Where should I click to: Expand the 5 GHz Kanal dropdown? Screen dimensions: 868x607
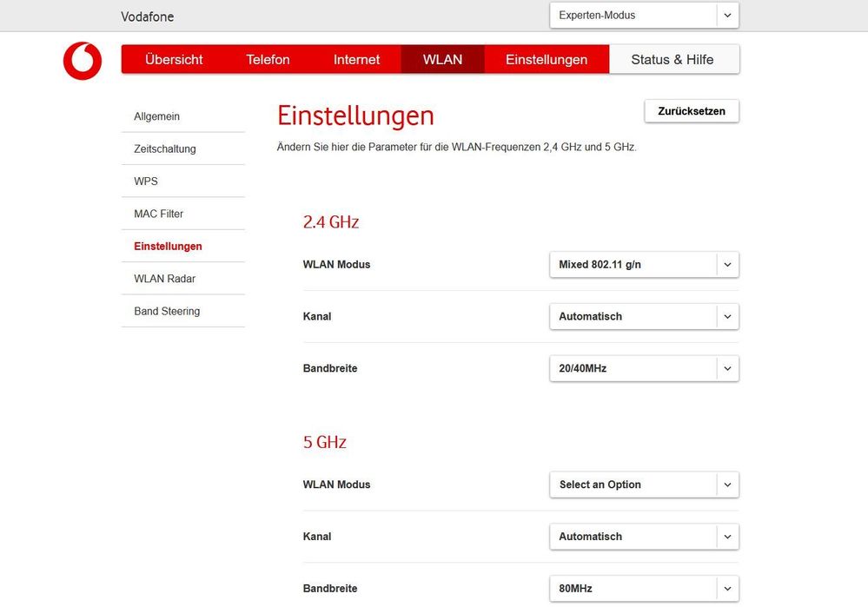coord(643,536)
